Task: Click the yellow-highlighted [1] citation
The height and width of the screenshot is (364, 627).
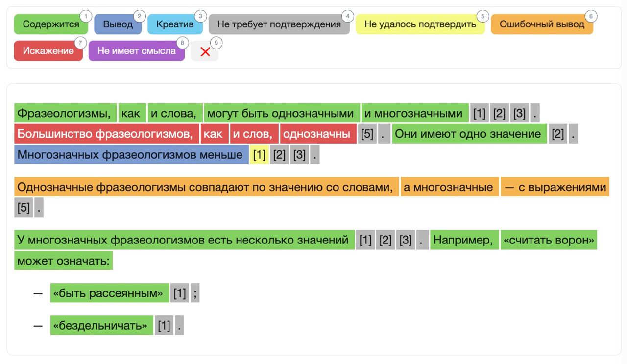Action: 259,154
